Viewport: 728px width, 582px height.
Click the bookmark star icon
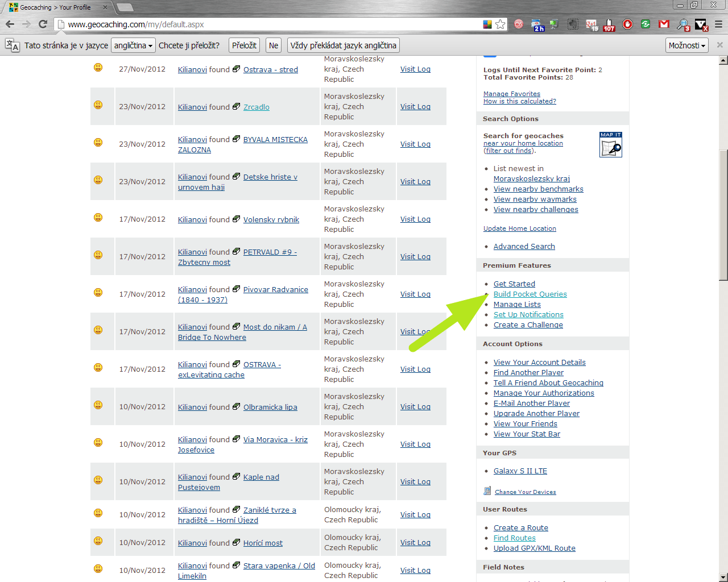[x=500, y=24]
